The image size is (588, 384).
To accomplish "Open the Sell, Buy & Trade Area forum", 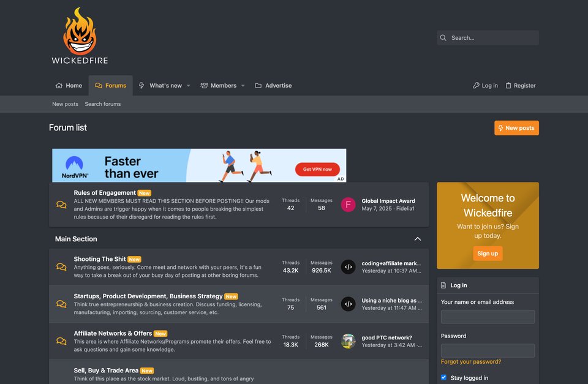I will (x=106, y=371).
